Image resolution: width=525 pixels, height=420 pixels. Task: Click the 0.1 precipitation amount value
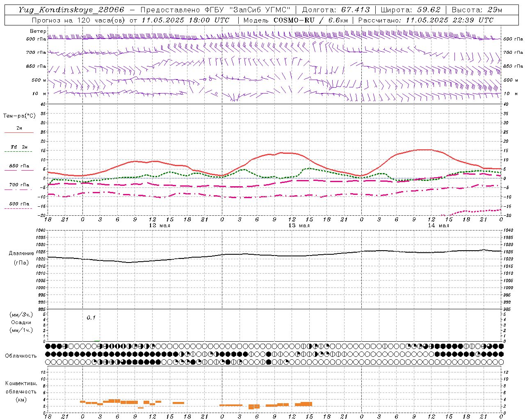91,317
